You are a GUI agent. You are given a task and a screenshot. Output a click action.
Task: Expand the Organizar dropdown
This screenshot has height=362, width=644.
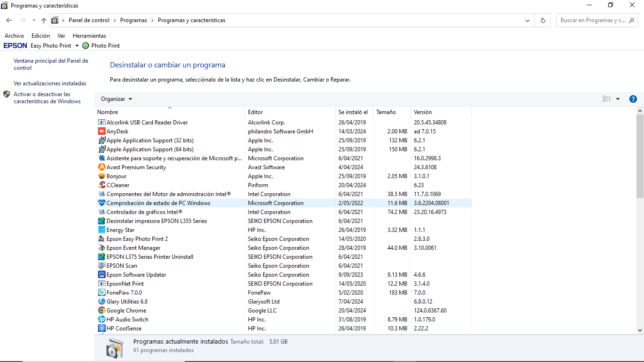pyautogui.click(x=116, y=99)
